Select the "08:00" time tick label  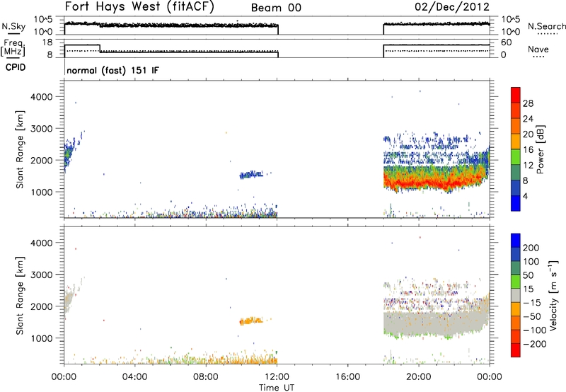(206, 377)
